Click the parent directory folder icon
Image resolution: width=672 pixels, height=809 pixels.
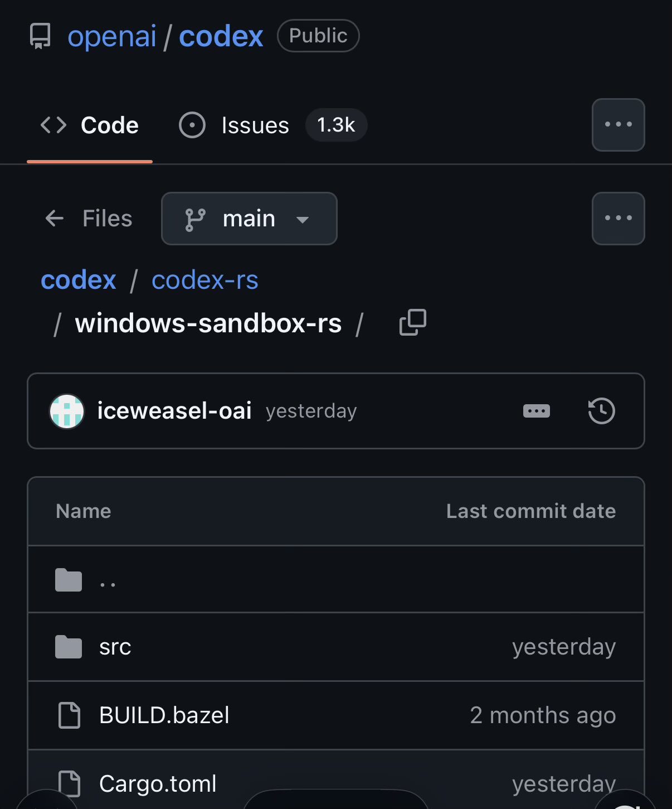coord(69,580)
